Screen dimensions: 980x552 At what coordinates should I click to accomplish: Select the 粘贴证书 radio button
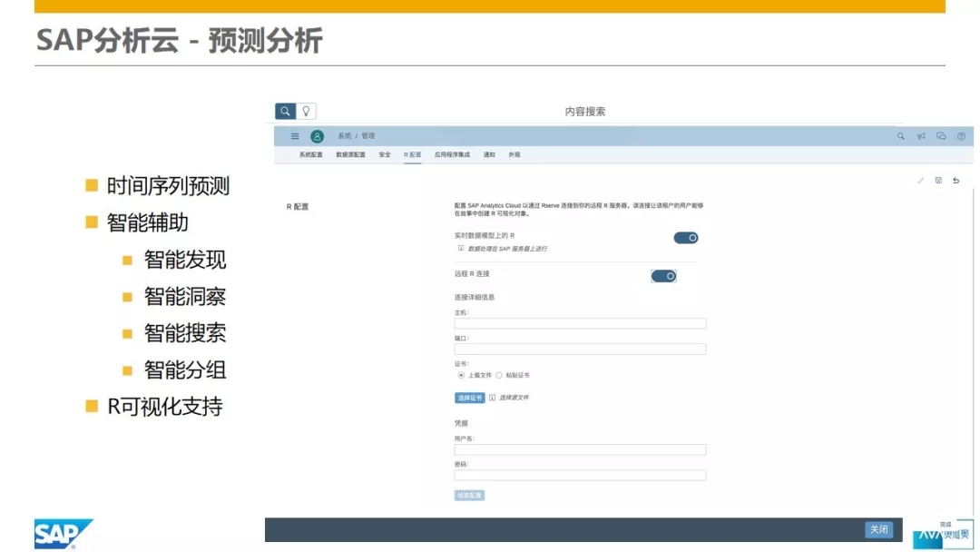coord(499,376)
